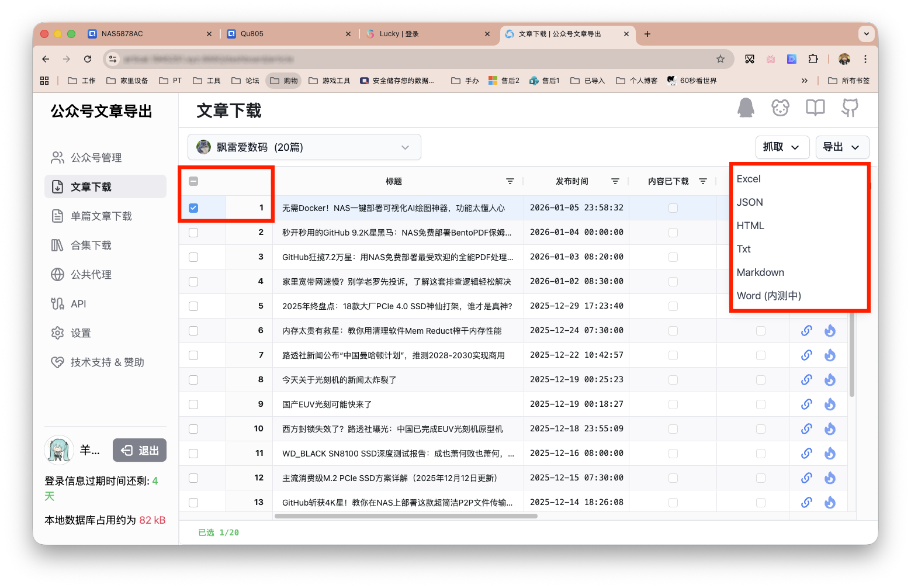The image size is (911, 588).
Task: Open the filter icon on the 内容已下载 column
Action: 704,181
